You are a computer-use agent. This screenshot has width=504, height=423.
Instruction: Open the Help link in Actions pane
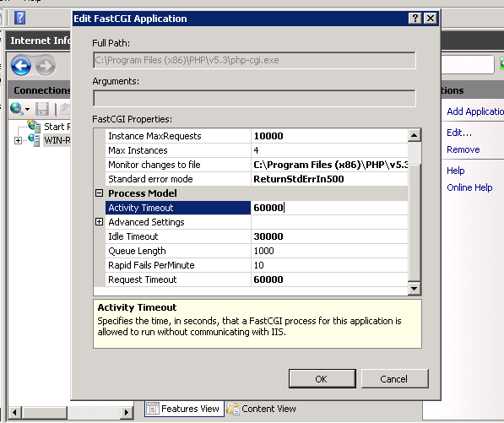pos(456,171)
